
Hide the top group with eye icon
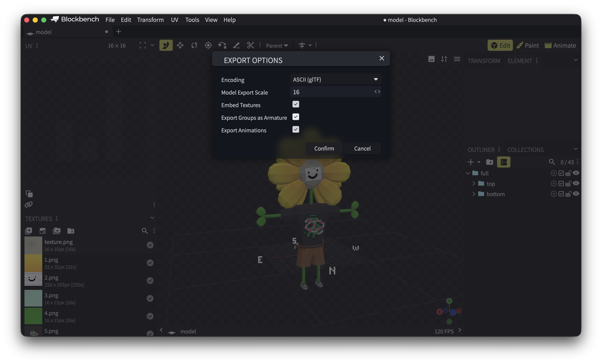pyautogui.click(x=576, y=183)
